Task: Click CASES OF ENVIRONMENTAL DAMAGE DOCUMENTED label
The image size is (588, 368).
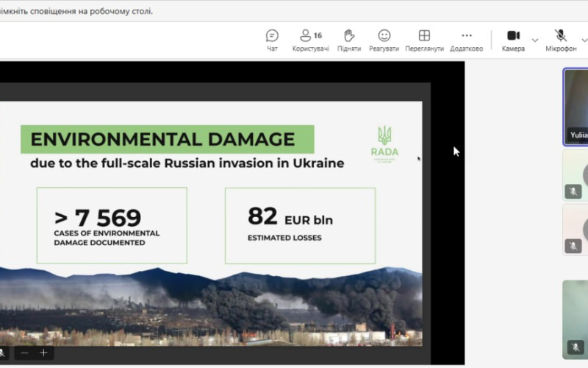Action: (107, 238)
